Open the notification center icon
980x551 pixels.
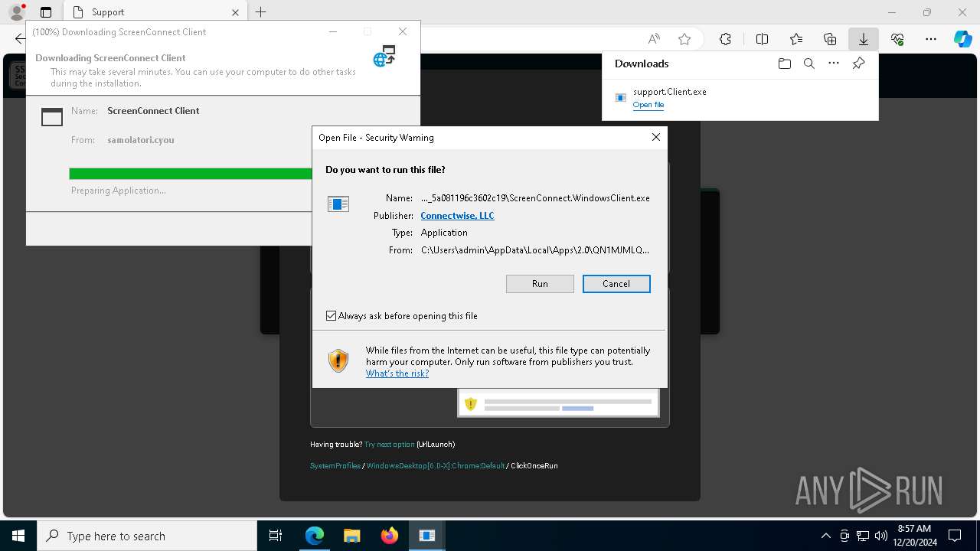(x=955, y=536)
